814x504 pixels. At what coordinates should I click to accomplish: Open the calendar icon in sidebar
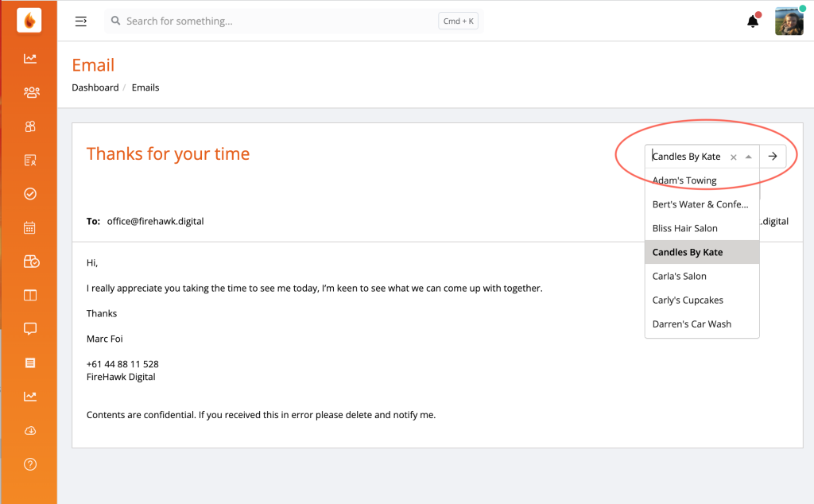tap(30, 227)
